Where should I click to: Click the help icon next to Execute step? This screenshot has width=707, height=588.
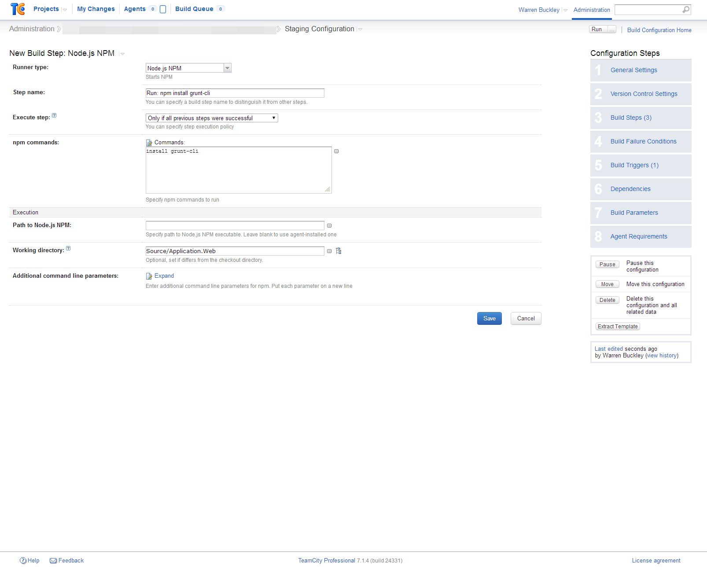(x=54, y=115)
